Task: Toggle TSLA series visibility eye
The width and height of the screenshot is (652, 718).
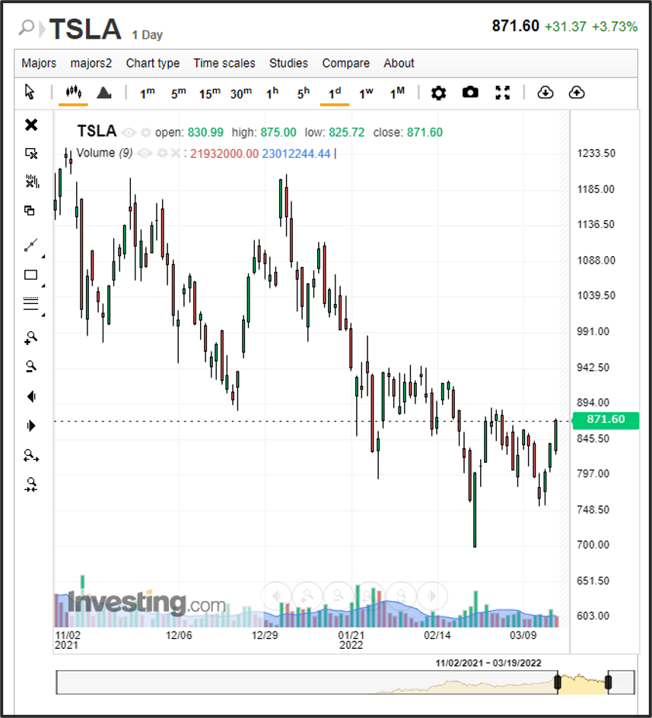Action: pos(129,133)
